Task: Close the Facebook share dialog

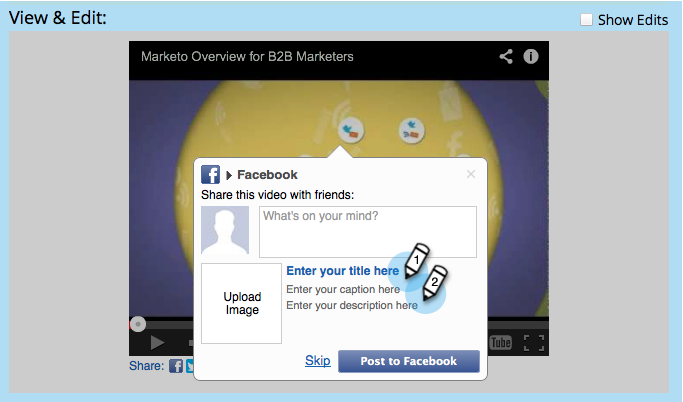Action: point(471,174)
